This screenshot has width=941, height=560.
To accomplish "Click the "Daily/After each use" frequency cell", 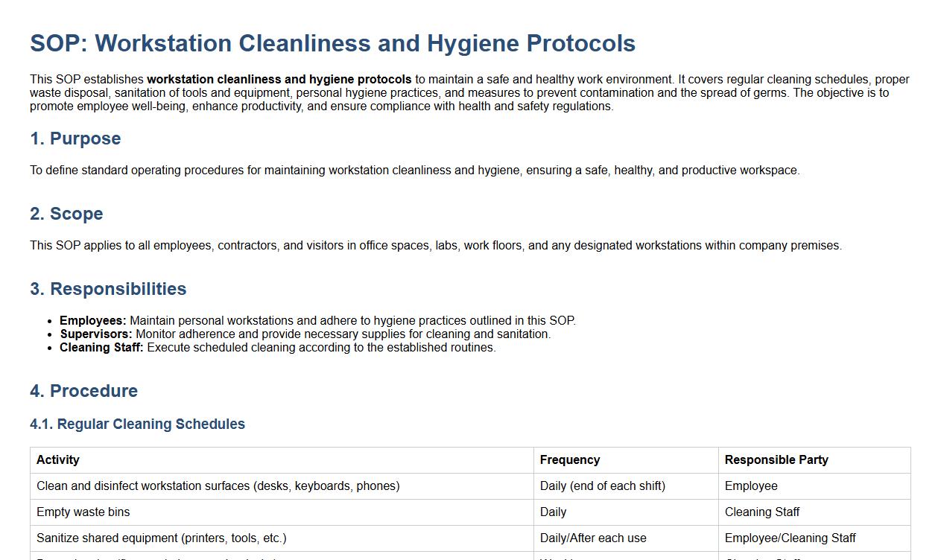I will (x=593, y=538).
